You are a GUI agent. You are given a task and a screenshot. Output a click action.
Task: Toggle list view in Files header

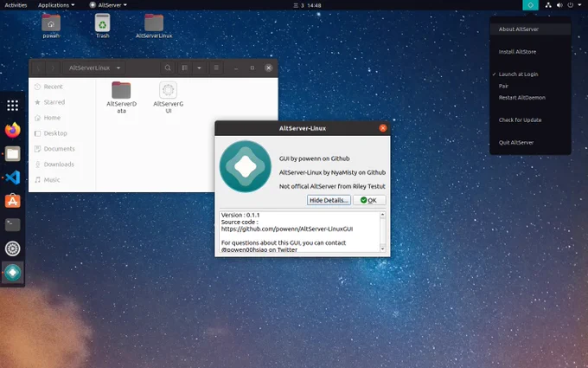click(184, 68)
